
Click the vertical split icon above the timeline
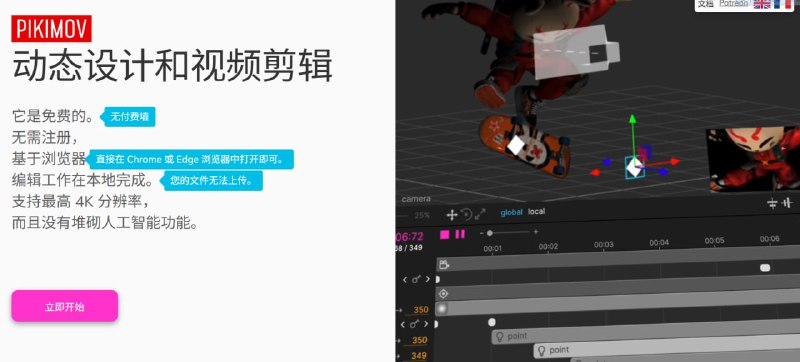pyautogui.click(x=787, y=203)
